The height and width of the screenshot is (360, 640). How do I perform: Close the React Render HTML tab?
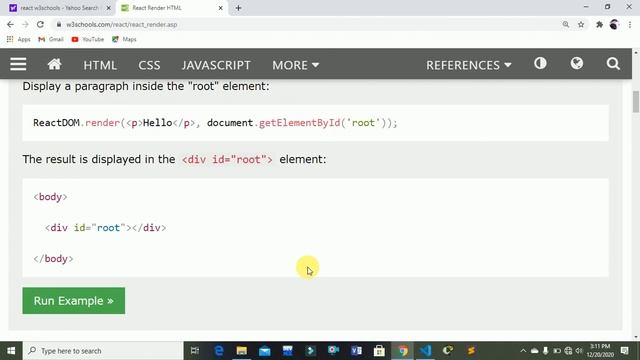(220, 8)
